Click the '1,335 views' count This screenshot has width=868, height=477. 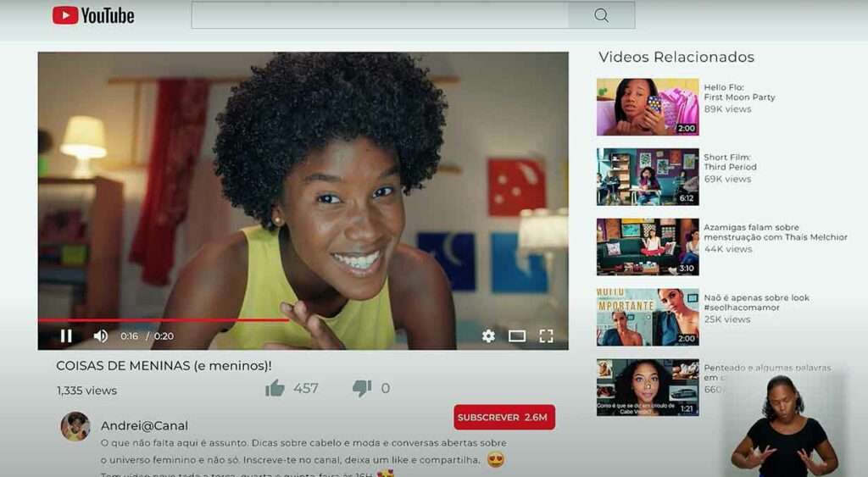click(x=87, y=391)
